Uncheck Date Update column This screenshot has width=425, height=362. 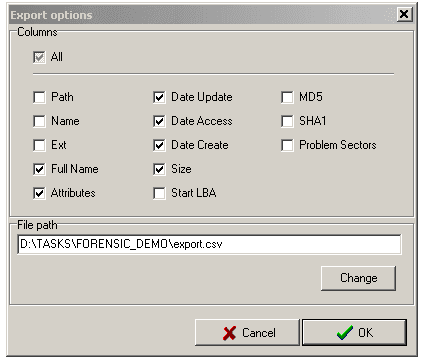tap(159, 97)
